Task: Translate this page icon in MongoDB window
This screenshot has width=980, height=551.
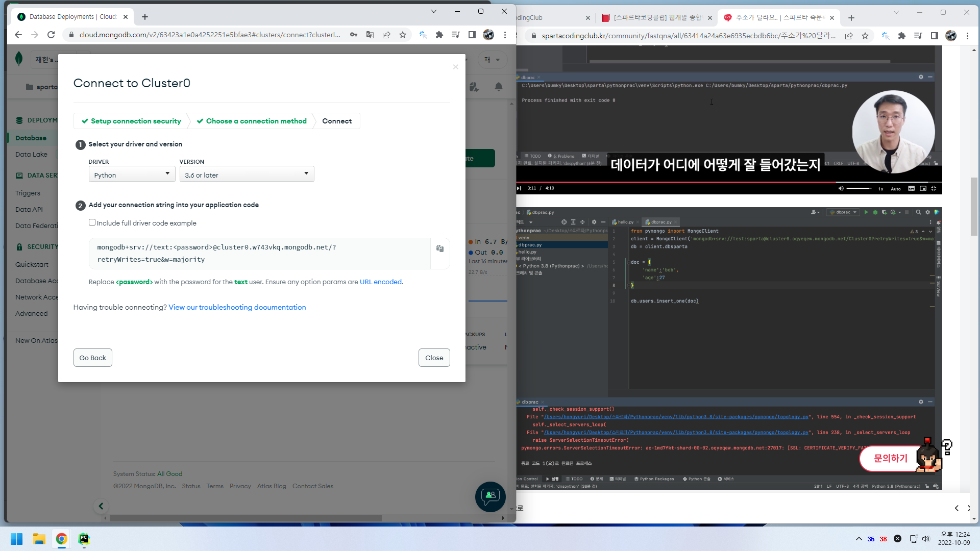Action: click(370, 35)
